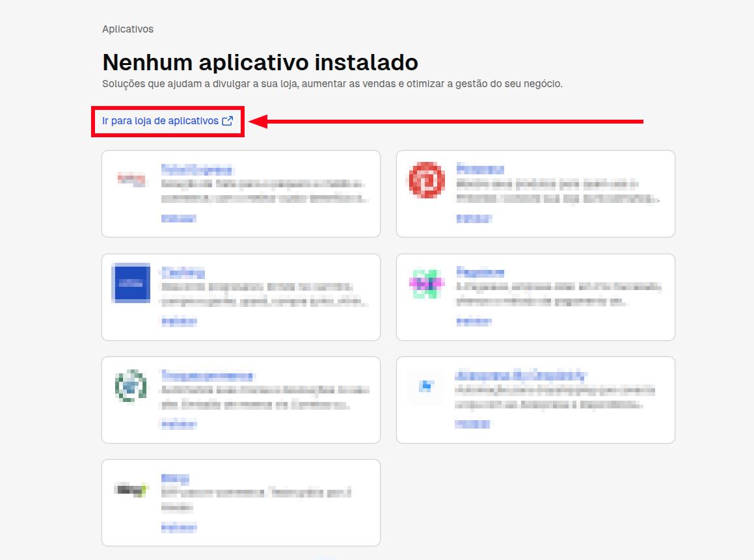
Task: Select the solid blue square app icon
Action: pos(131,283)
